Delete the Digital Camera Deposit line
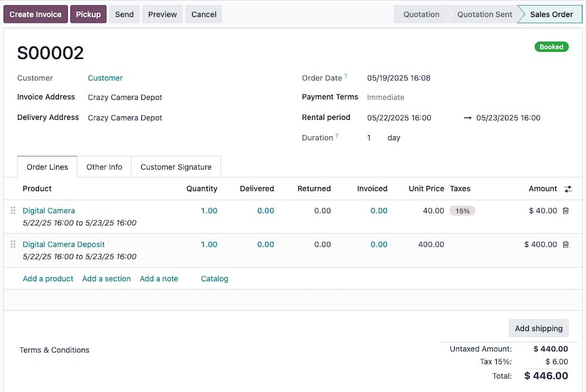586x392 pixels. coord(565,244)
